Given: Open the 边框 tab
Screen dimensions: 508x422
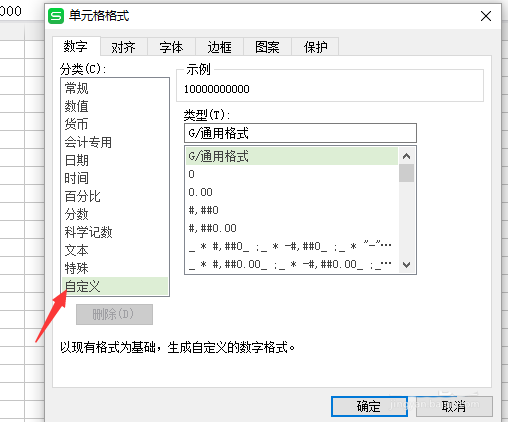Looking at the screenshot, I should point(219,47).
